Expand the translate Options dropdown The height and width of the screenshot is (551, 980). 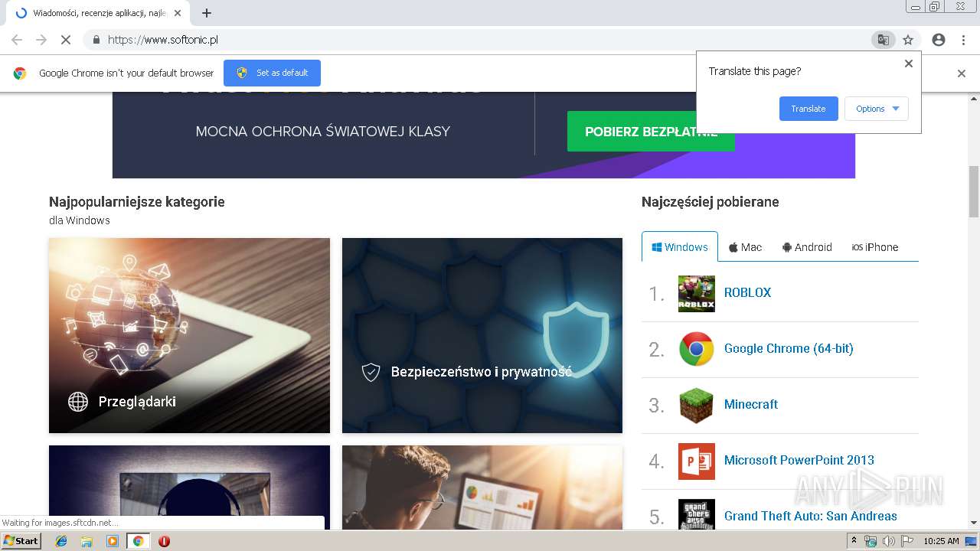coord(877,109)
